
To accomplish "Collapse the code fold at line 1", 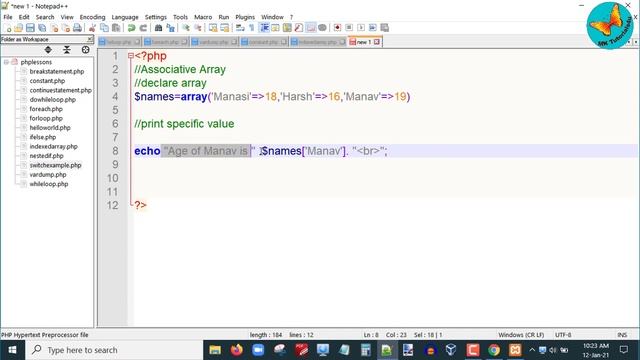I will coord(130,56).
